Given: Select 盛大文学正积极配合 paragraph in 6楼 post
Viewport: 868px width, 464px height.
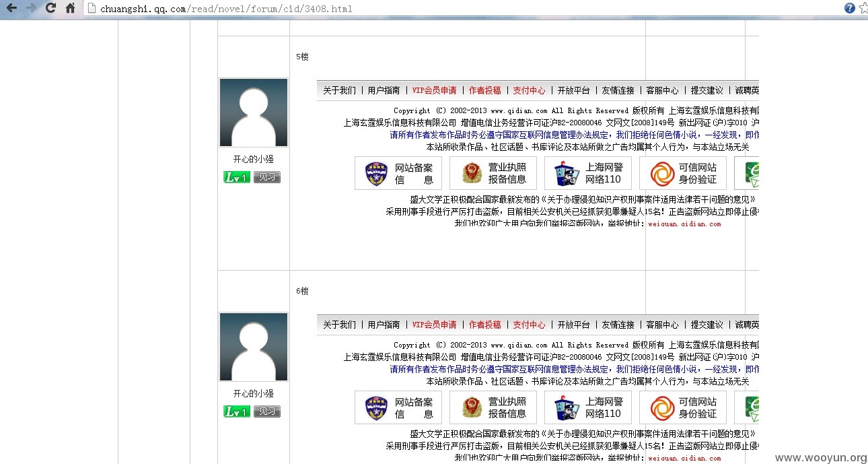Looking at the screenshot, I should 583,434.
